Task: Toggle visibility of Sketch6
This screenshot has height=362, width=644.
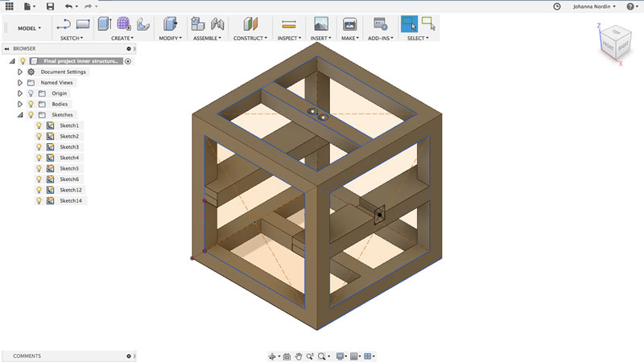Action: click(39, 179)
